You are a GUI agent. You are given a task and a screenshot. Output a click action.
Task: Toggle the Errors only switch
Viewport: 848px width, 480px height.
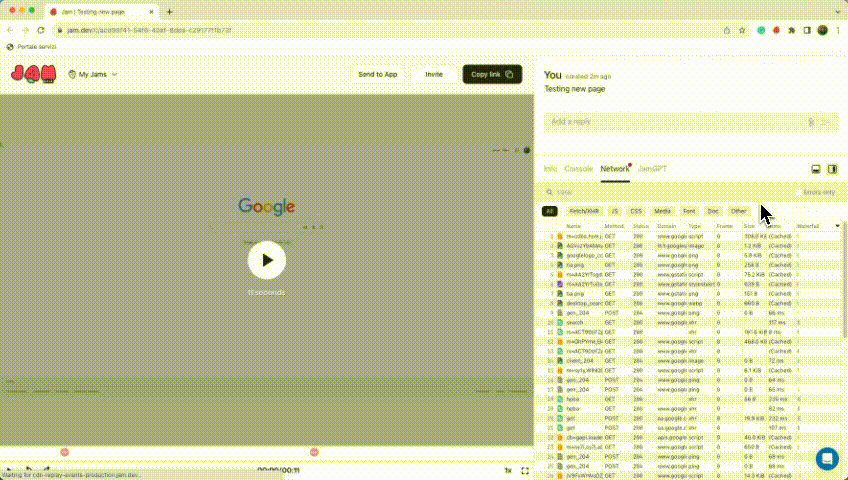800,192
